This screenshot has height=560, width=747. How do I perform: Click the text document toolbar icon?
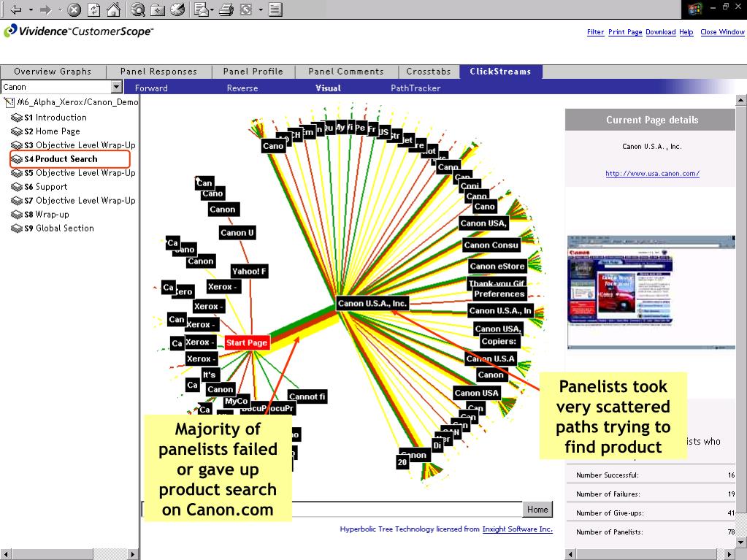click(275, 9)
